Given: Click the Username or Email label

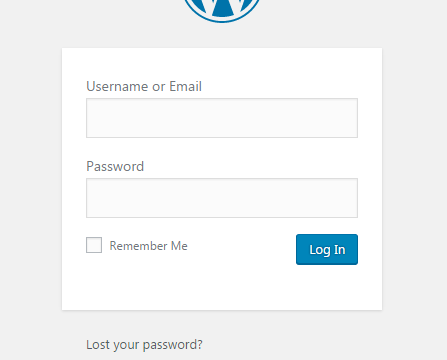Looking at the screenshot, I should click(144, 86).
